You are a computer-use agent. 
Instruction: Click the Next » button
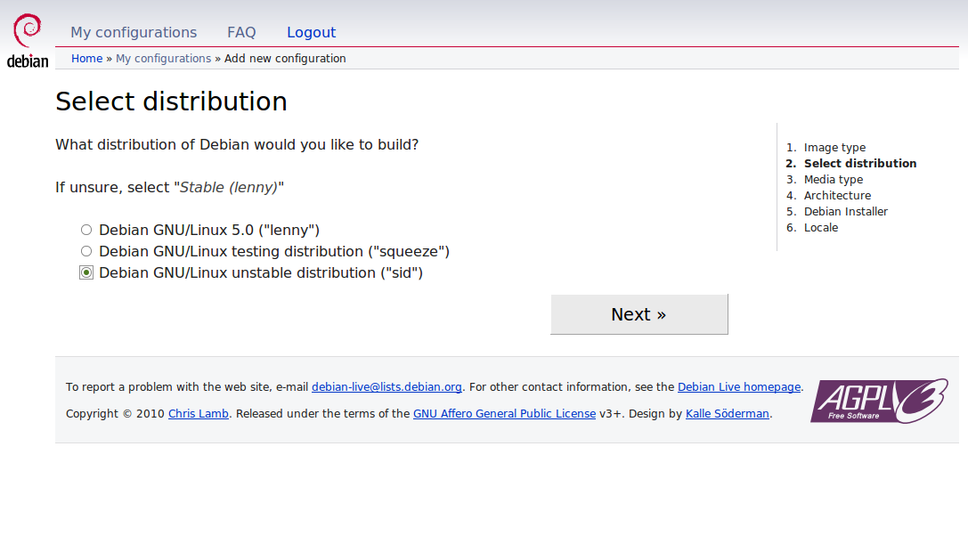[x=639, y=314]
